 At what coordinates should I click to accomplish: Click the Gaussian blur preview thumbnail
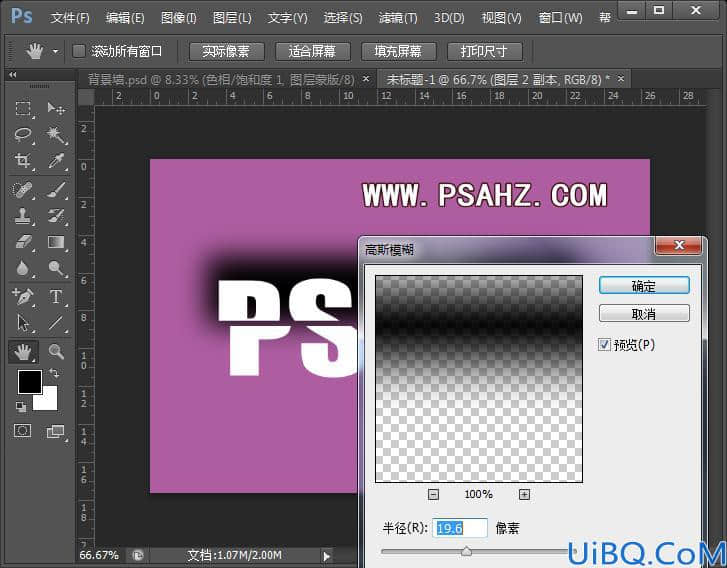coord(478,379)
